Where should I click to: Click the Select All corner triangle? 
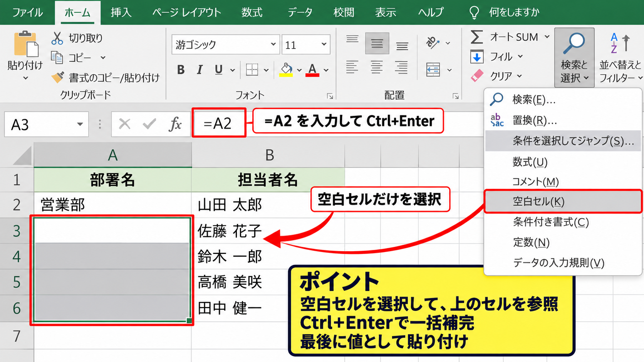[22, 155]
